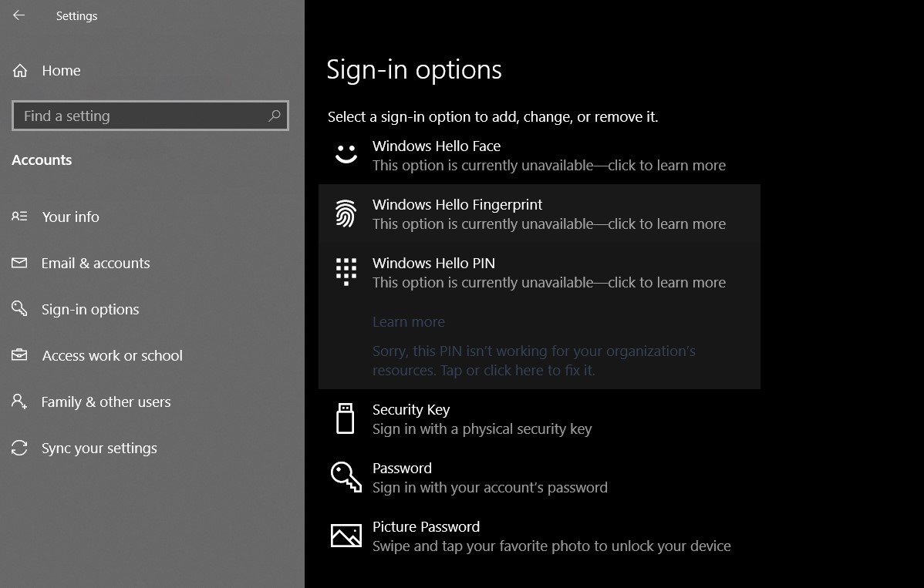Viewport: 924px width, 588px height.
Task: Click the Your info person icon
Action: (x=19, y=217)
